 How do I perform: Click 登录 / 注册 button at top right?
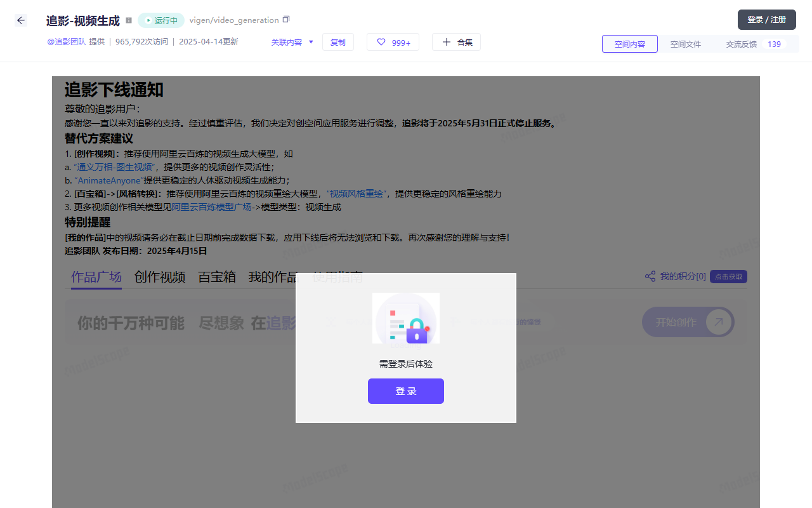[x=767, y=20]
